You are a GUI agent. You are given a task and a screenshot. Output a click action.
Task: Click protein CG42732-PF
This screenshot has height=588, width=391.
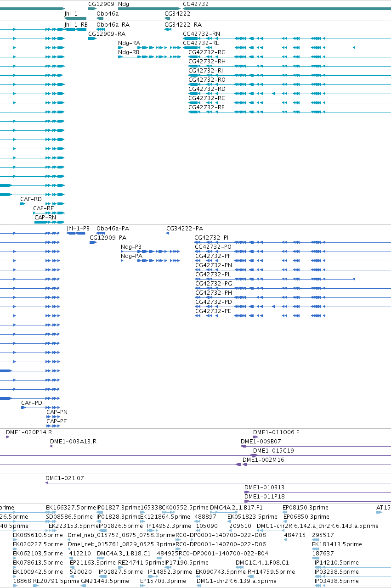pos(213,256)
